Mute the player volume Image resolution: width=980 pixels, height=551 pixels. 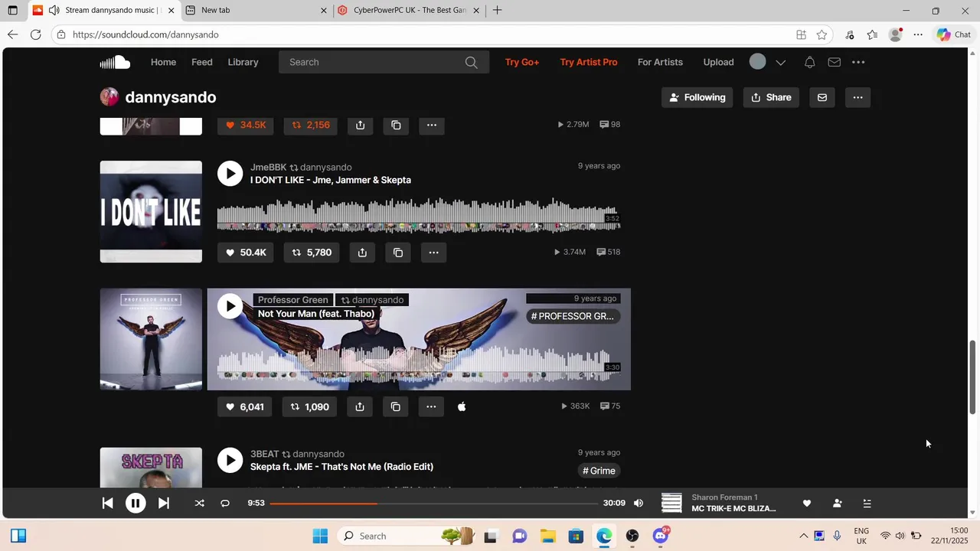point(639,503)
